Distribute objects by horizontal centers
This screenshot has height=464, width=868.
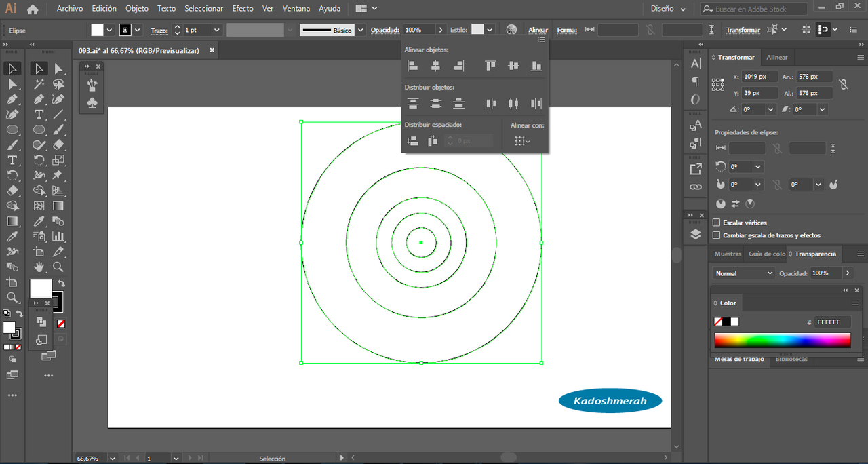coord(513,103)
